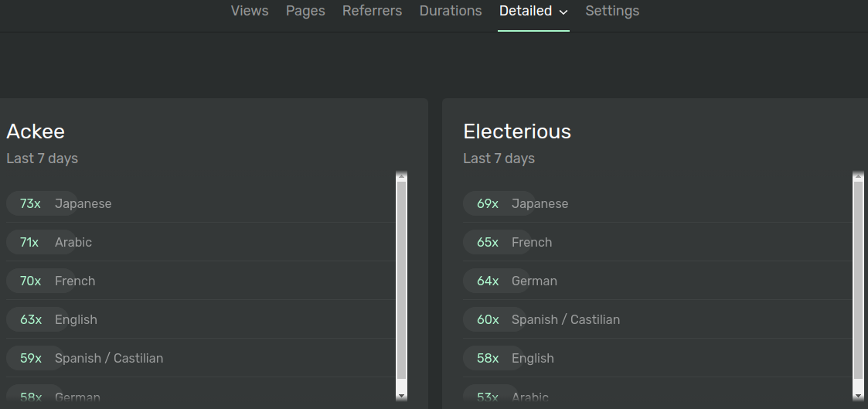The height and width of the screenshot is (409, 868).
Task: Click the Ackee card title
Action: [36, 131]
